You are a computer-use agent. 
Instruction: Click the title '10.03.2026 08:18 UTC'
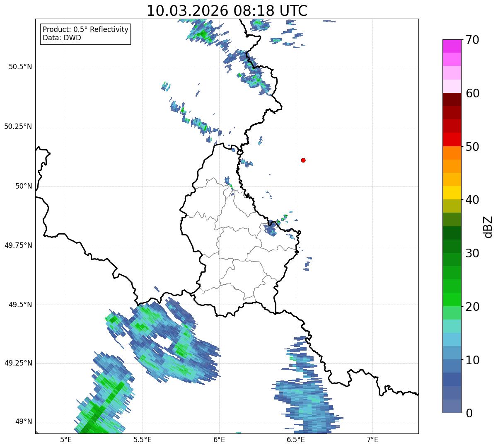point(227,11)
